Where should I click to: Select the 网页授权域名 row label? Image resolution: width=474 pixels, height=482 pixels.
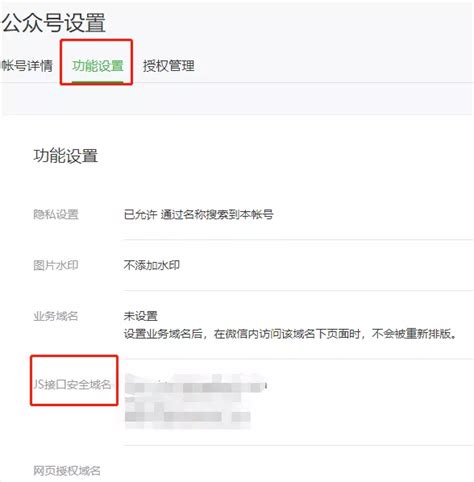click(x=67, y=471)
